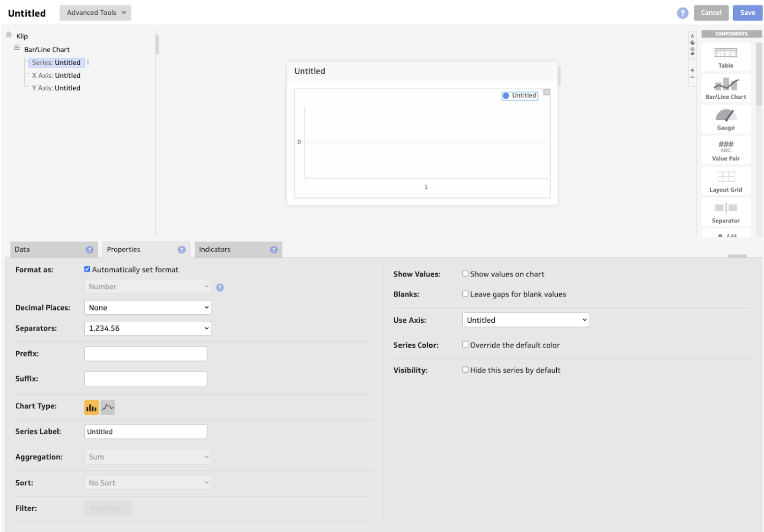Click the help icon beside Cancel
This screenshot has height=532, width=764.
coord(682,13)
